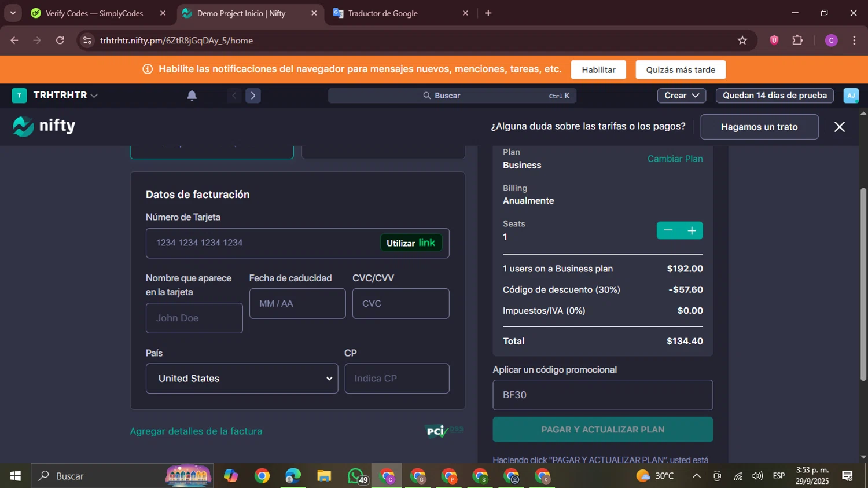The width and height of the screenshot is (868, 488).
Task: Select the Total $134.40 amount text
Action: pos(685,342)
